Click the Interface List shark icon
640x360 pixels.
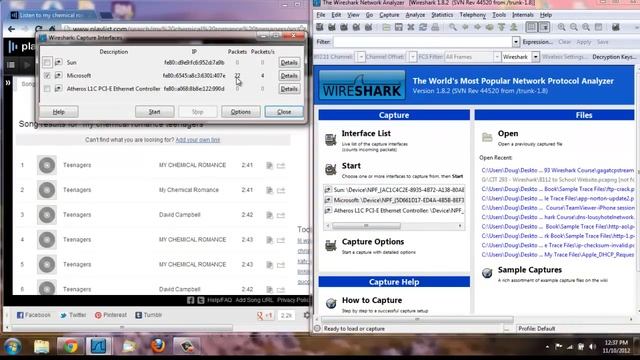pos(330,139)
